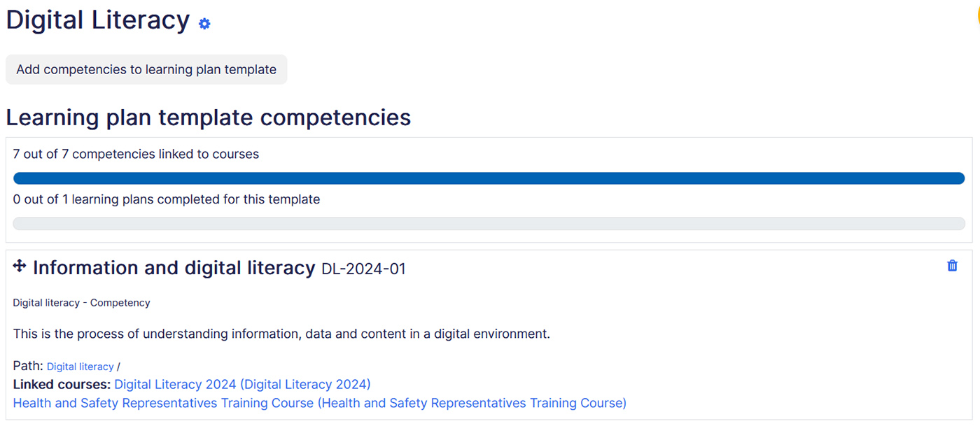Click the '0 out of 1 learning plans' text
980x426 pixels.
[x=166, y=199]
